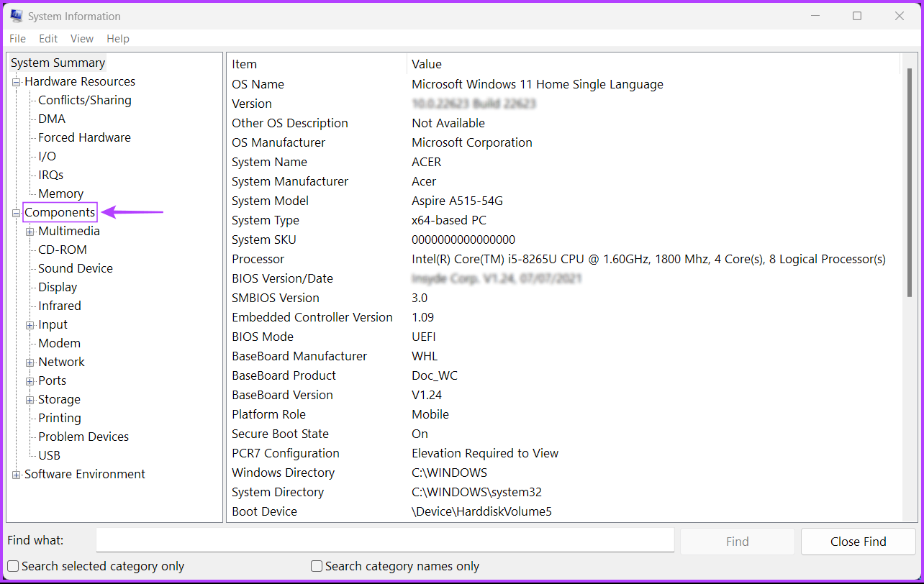Open the View menu

[82, 39]
